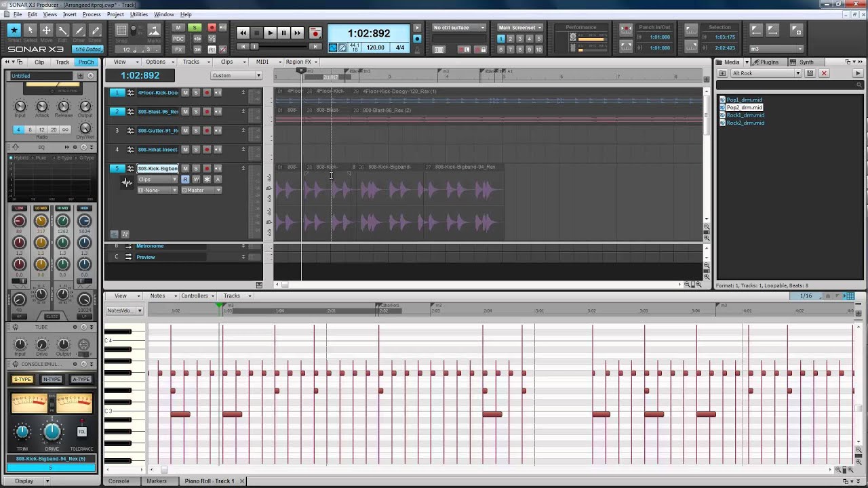Screen dimensions: 868x488
Task: Select screenset number 5
Action: tap(539, 39)
